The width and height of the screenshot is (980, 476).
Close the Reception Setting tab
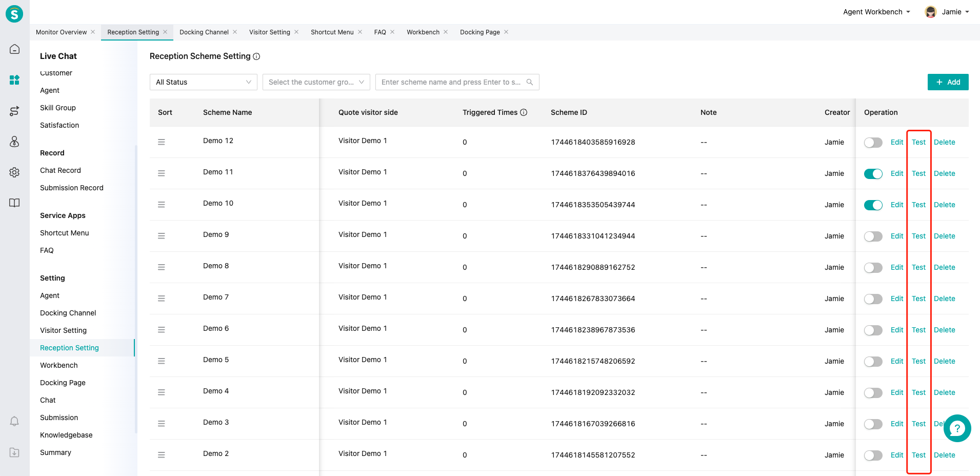[x=165, y=32]
